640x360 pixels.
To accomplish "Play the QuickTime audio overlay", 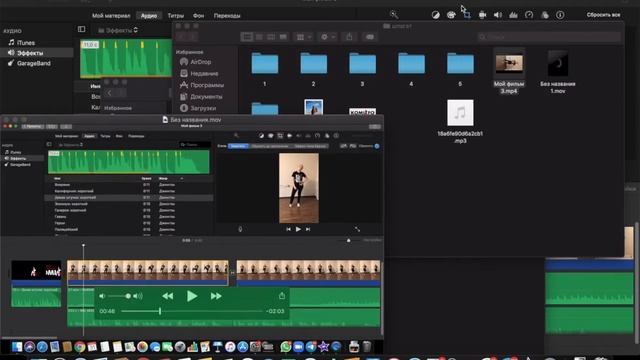I will [191, 296].
